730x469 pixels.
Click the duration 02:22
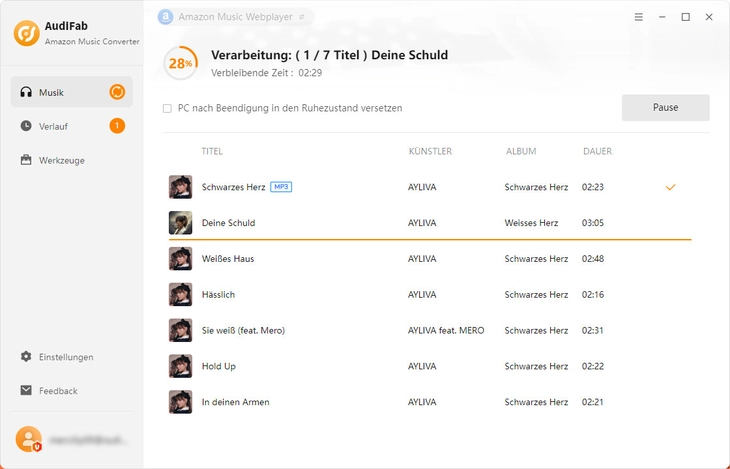click(x=593, y=366)
